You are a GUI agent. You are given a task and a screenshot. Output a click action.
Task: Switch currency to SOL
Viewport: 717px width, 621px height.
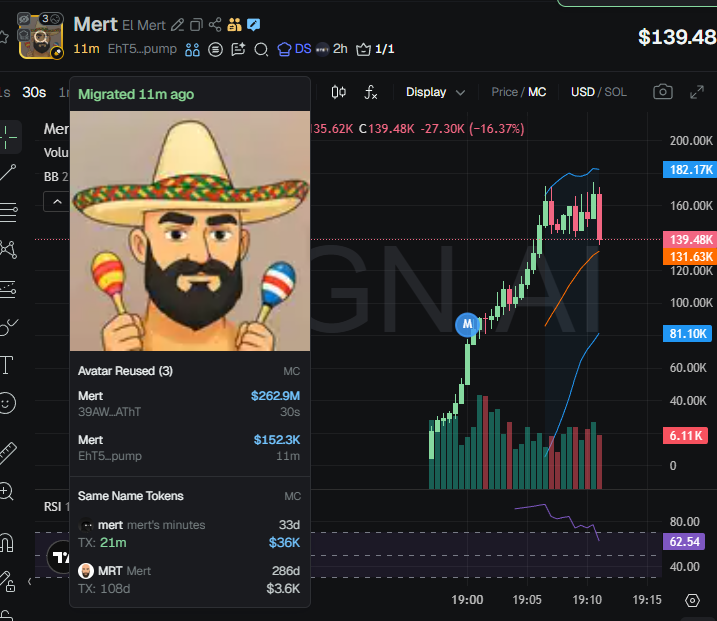[615, 92]
